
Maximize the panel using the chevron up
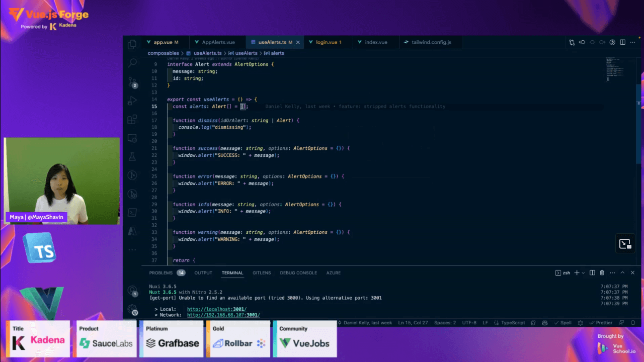coord(622,273)
